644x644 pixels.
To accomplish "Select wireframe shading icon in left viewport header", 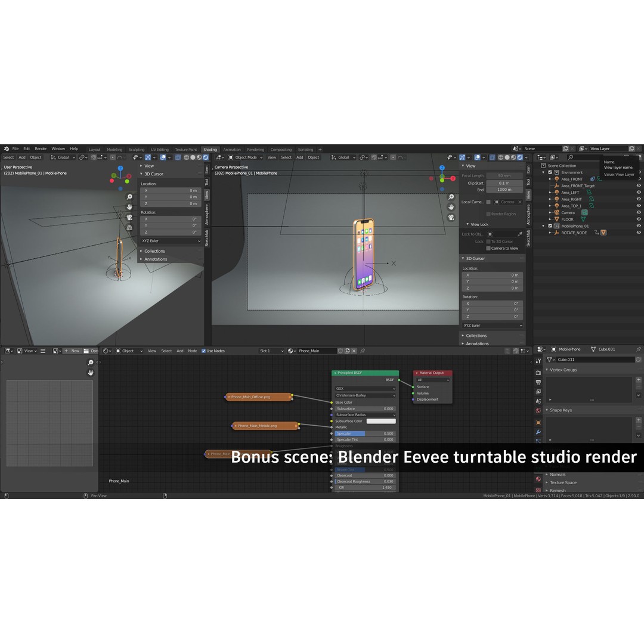I will [186, 157].
